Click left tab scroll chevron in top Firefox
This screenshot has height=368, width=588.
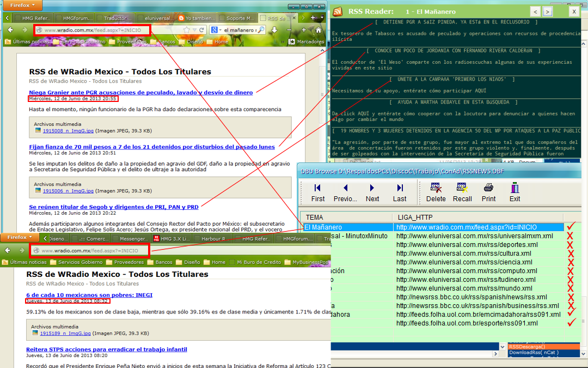[x=7, y=17]
